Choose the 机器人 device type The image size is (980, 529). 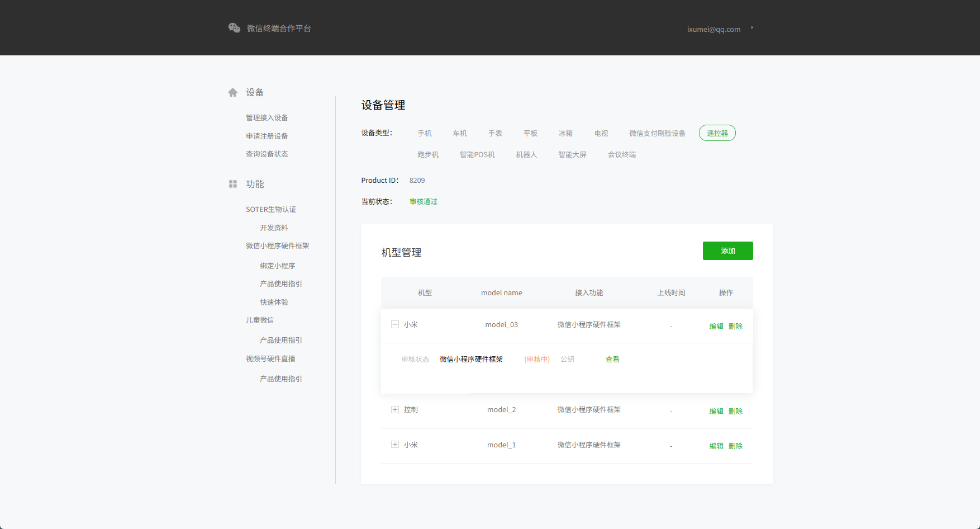pyautogui.click(x=526, y=154)
